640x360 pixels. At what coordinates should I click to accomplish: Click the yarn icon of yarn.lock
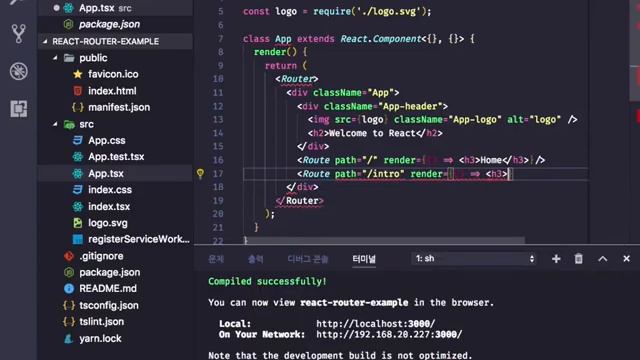(69, 338)
